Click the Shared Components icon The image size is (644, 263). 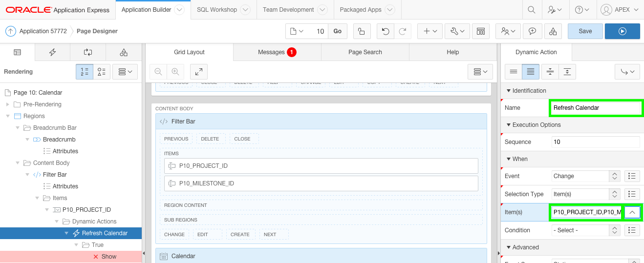click(x=553, y=31)
